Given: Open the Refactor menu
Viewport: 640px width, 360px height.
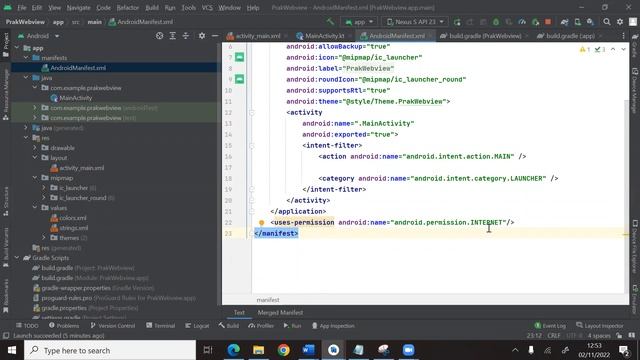Looking at the screenshot, I should (x=128, y=7).
